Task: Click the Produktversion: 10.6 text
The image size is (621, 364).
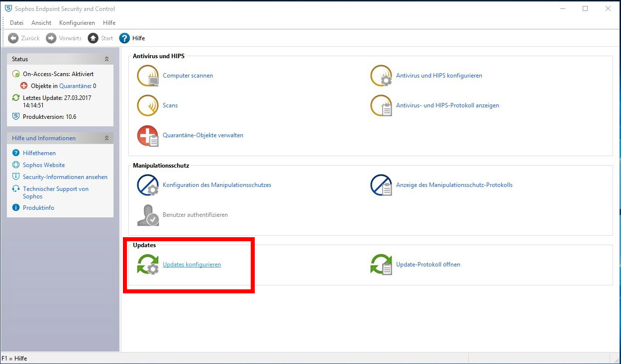Action: tap(49, 117)
